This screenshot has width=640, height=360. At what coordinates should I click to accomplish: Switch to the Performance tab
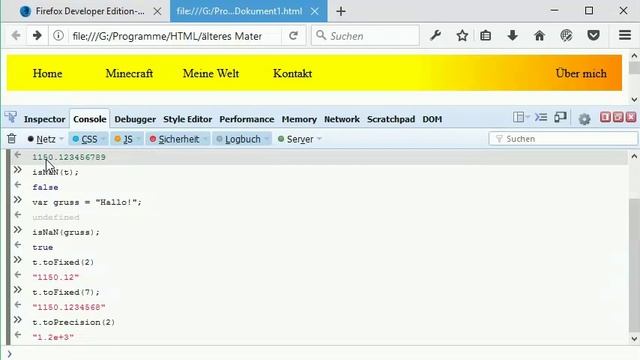tap(247, 119)
